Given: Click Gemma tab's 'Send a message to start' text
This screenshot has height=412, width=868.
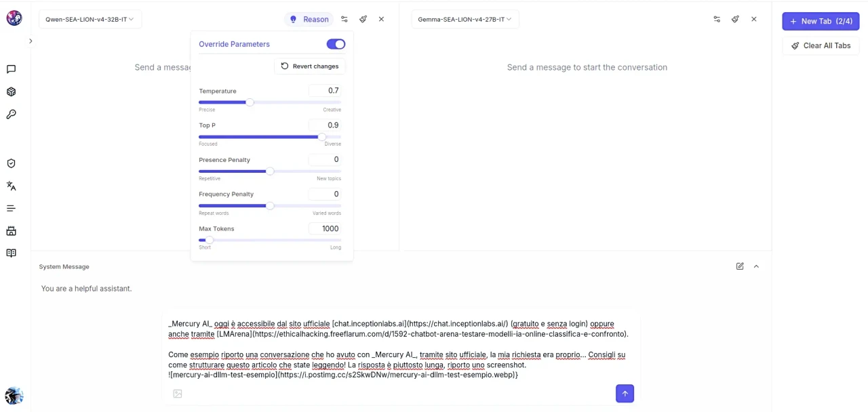Looking at the screenshot, I should 587,67.
